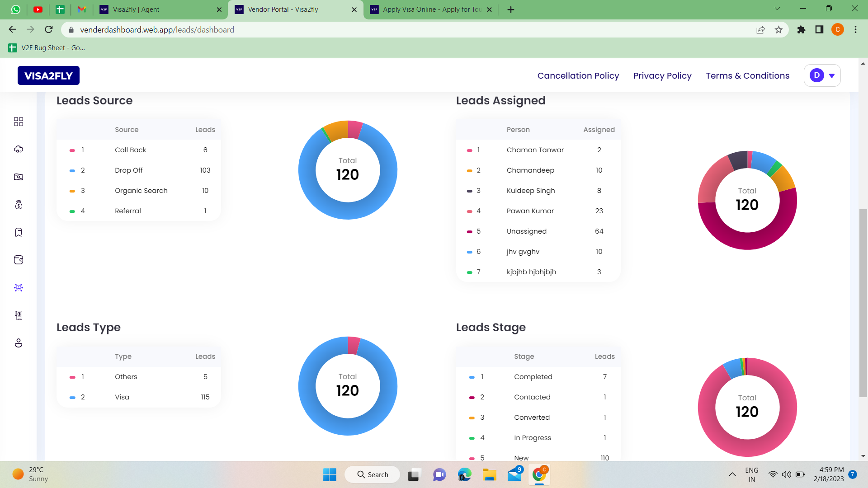The width and height of the screenshot is (868, 488).
Task: Click the user profile sidebar icon
Action: 19,343
